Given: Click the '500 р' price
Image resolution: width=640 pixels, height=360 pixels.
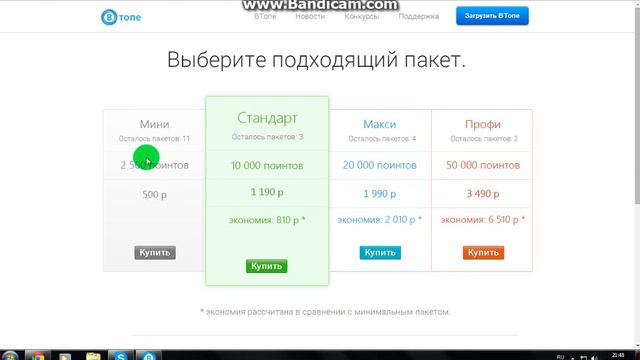Looking at the screenshot, I should click(x=154, y=195).
